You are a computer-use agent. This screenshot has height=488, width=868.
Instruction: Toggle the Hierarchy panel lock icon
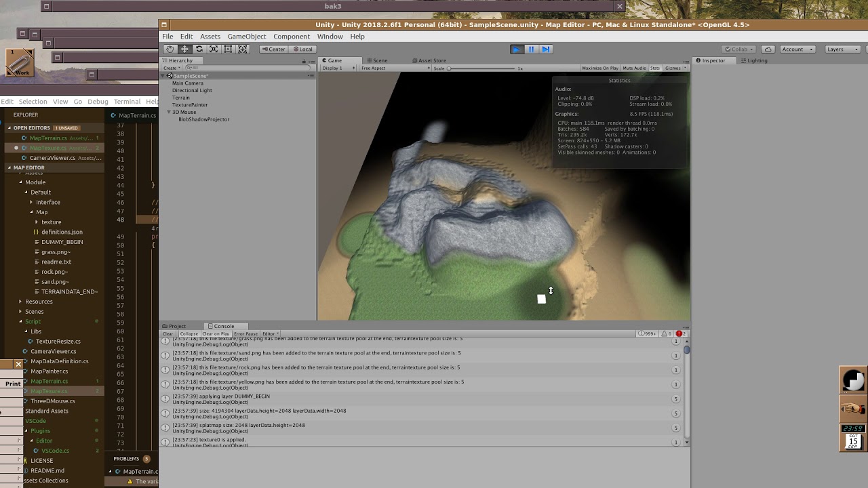pyautogui.click(x=304, y=61)
